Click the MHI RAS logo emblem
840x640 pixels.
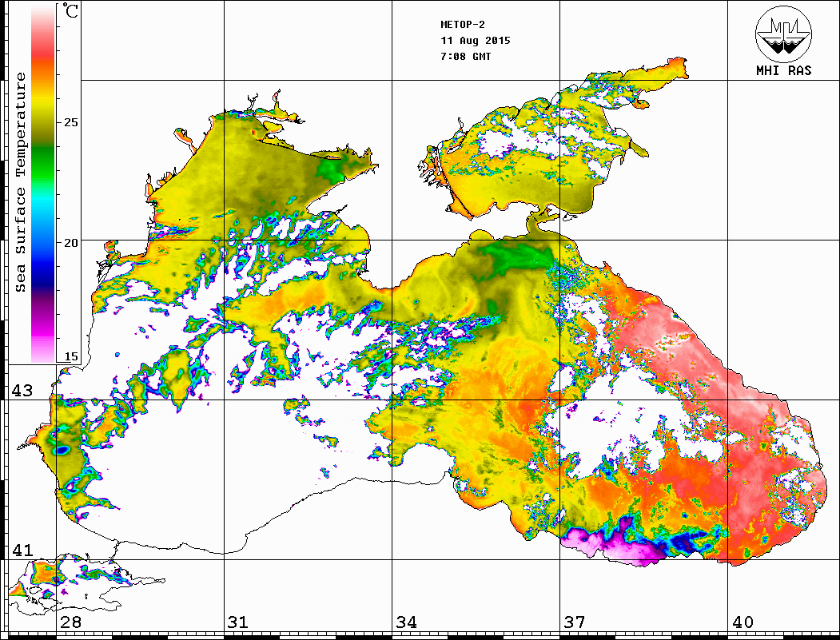784,34
